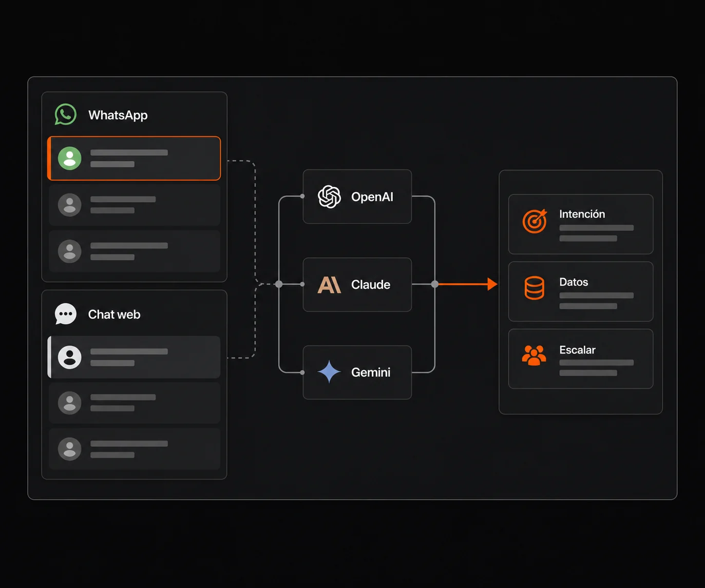The height and width of the screenshot is (588, 705).
Task: Open the Claude model card
Action: pyautogui.click(x=357, y=284)
